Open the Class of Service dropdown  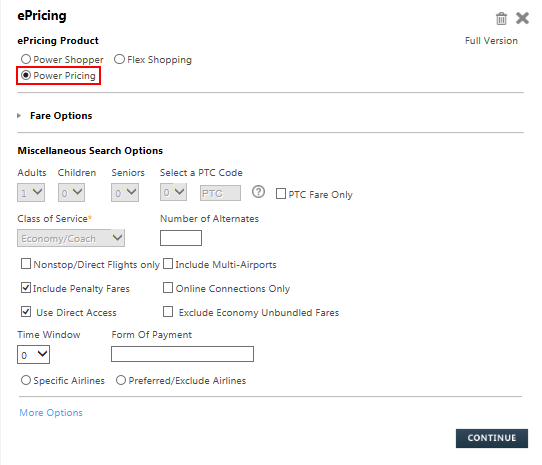[x=71, y=238]
